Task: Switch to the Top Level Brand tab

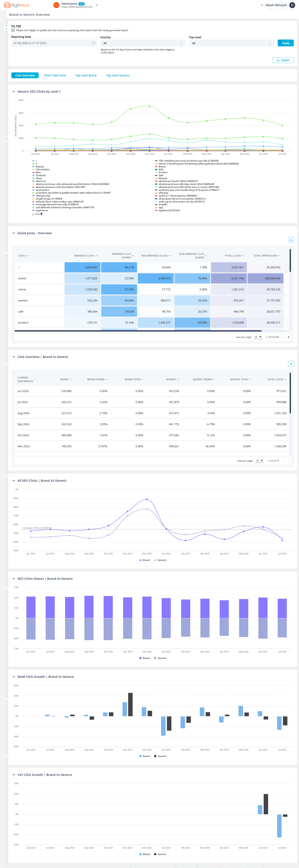Action: point(86,75)
